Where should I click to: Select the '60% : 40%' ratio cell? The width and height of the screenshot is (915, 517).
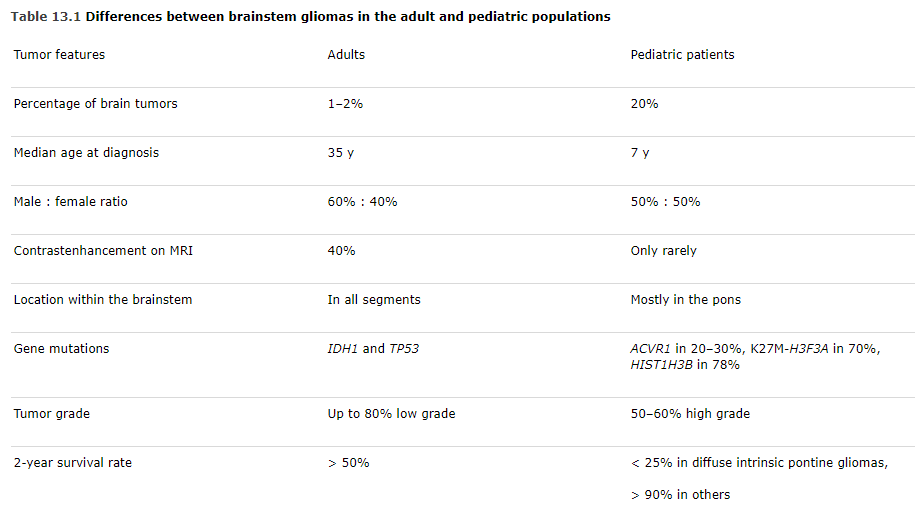coord(362,202)
